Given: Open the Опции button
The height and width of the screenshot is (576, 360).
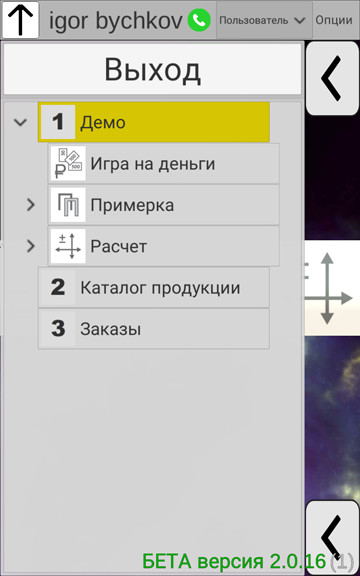Looking at the screenshot, I should click(x=334, y=20).
